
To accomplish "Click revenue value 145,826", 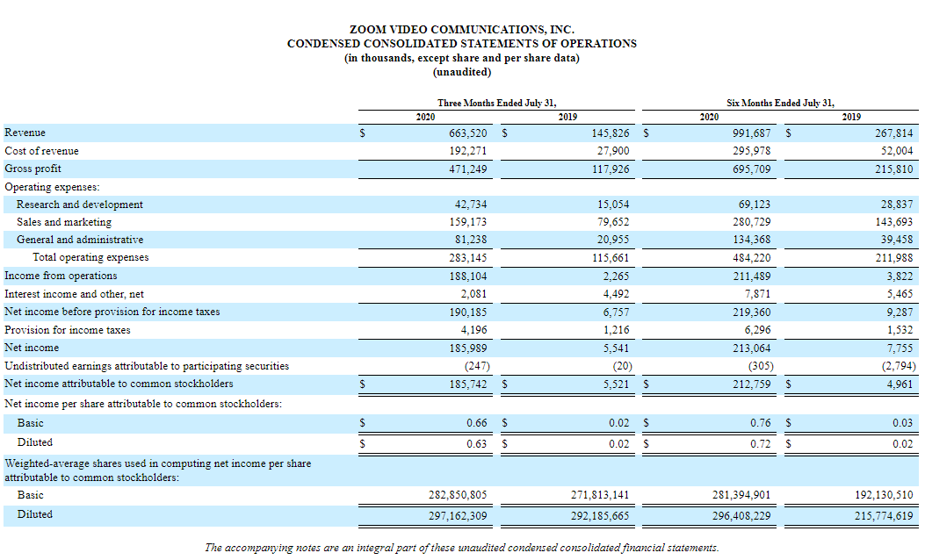I will click(610, 133).
